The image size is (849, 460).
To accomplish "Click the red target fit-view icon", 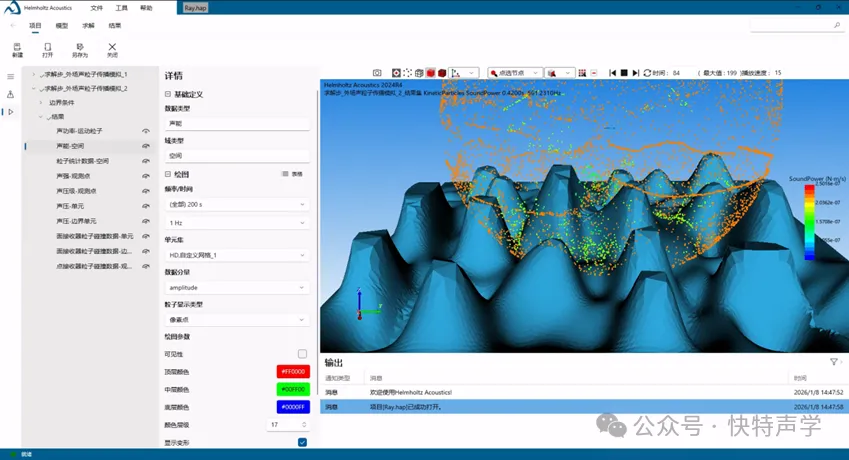I will coord(396,73).
